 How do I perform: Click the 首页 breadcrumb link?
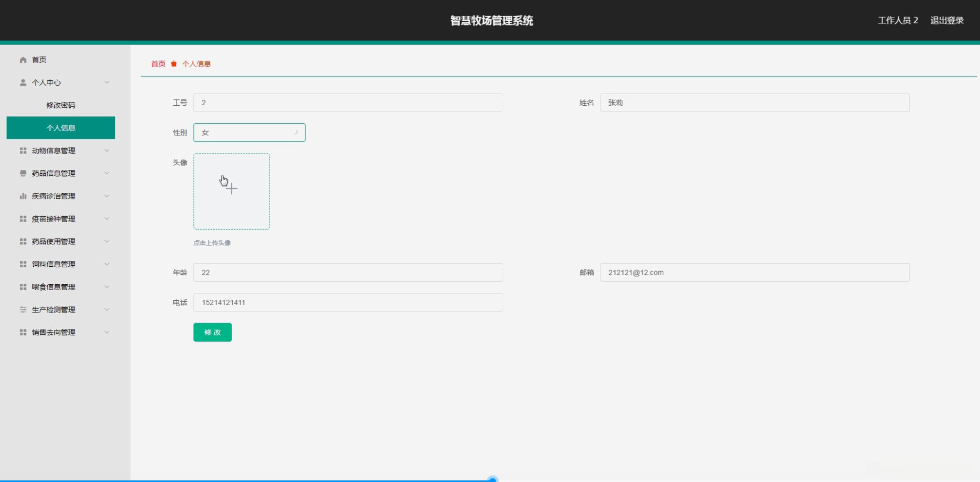158,64
